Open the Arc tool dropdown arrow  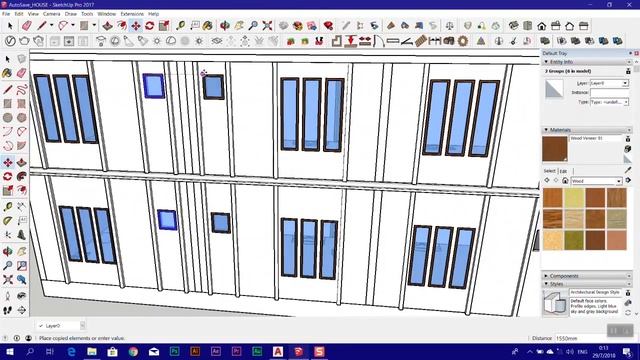pos(73,26)
